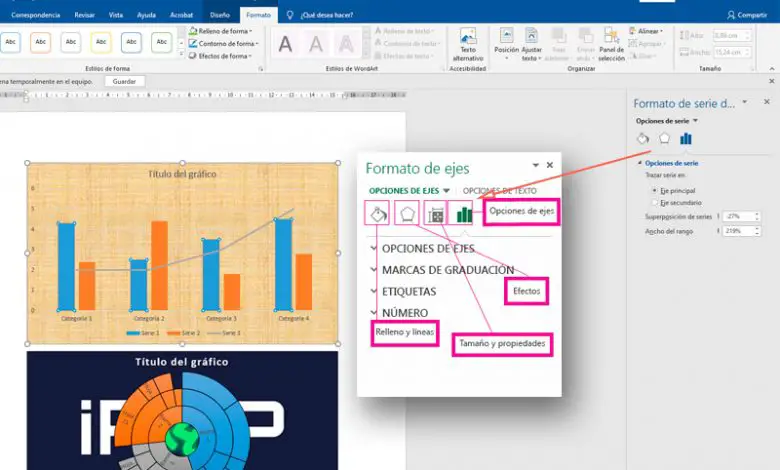Dismiss the message bar with its X
Image resolution: width=780 pixels, height=470 pixels.
pyautogui.click(x=772, y=81)
